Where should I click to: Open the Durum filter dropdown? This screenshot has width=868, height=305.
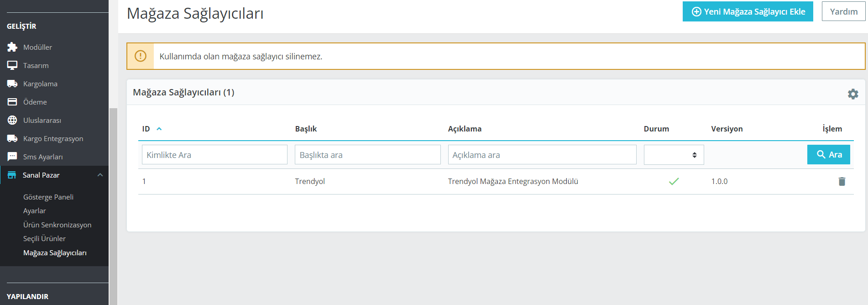[x=674, y=155]
